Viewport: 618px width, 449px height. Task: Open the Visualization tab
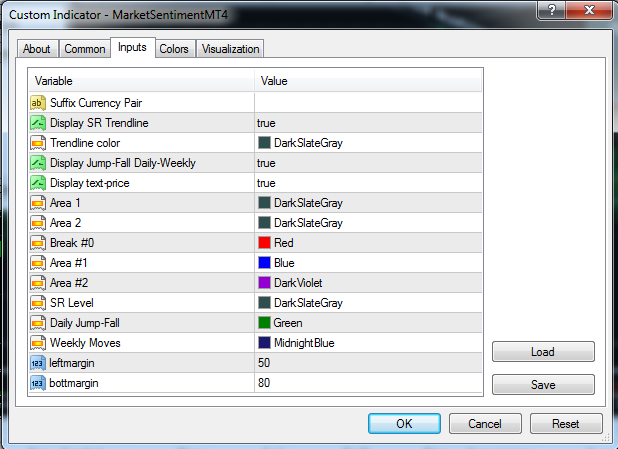click(x=231, y=49)
